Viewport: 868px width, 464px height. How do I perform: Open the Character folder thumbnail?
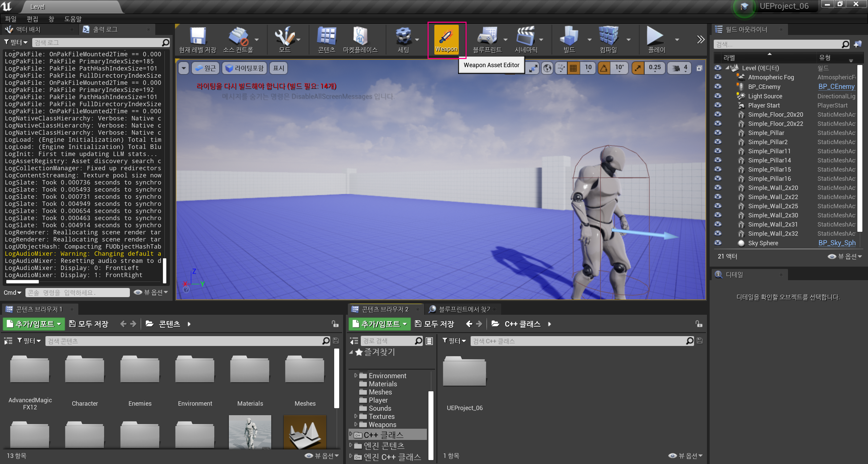click(x=85, y=369)
